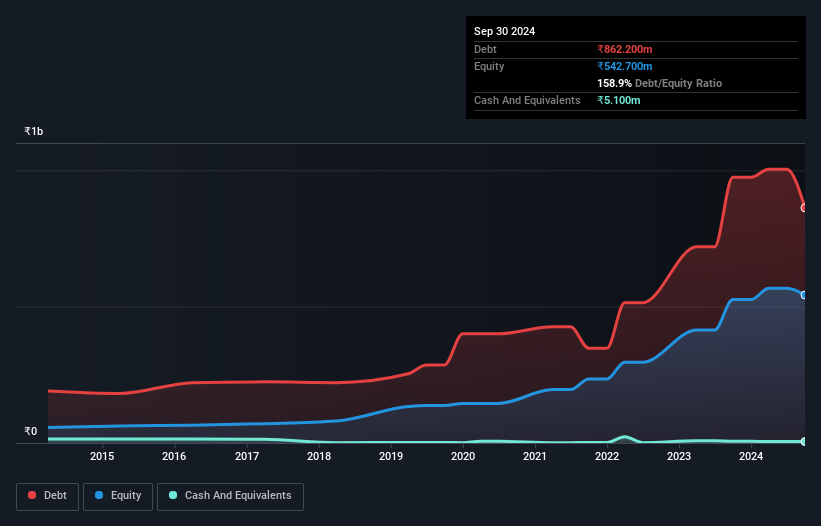
Task: Toggle the Debt series legend button
Action: (x=48, y=496)
